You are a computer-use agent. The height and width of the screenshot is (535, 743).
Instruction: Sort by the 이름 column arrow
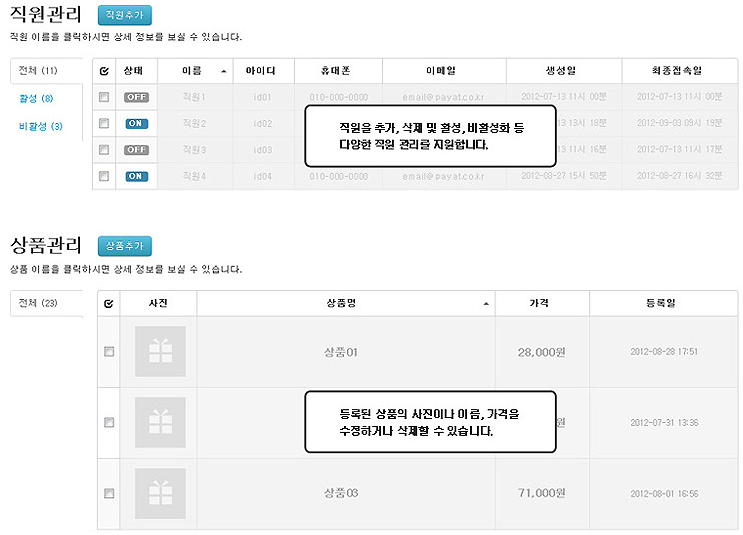224,72
